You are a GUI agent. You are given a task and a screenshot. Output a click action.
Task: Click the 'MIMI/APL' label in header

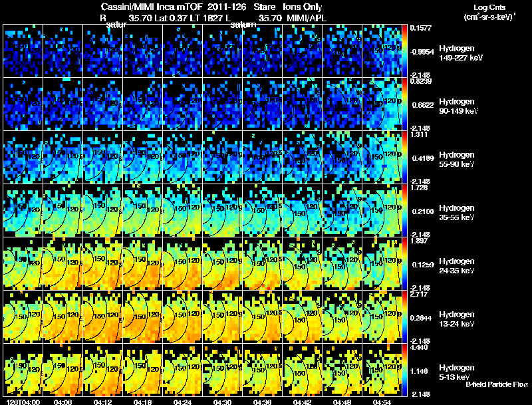tap(307, 18)
